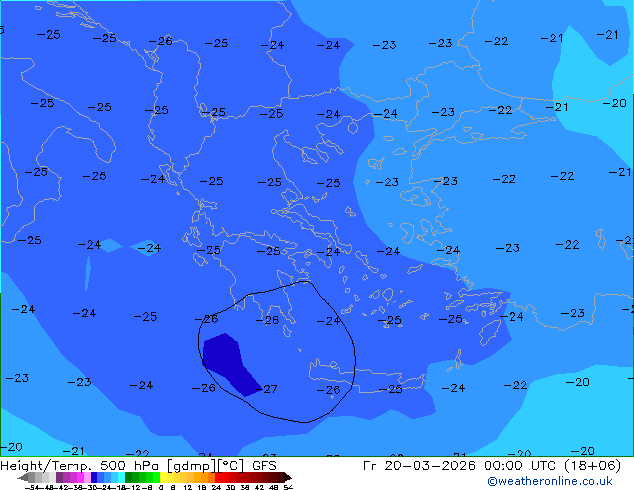The image size is (634, 490).
Task: Click the "54" legend scale maximum value
Action: tap(288, 488)
